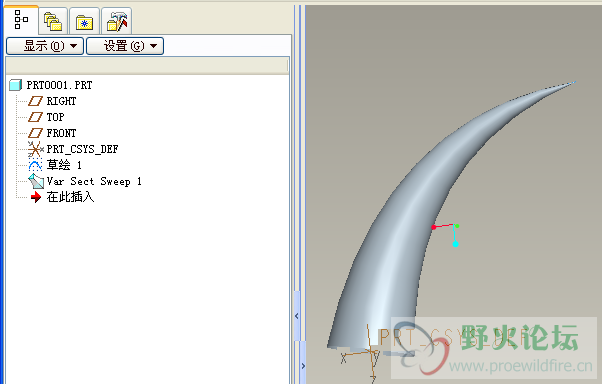This screenshot has width=602, height=384.
Task: Select TOP datum plane in tree
Action: [55, 117]
